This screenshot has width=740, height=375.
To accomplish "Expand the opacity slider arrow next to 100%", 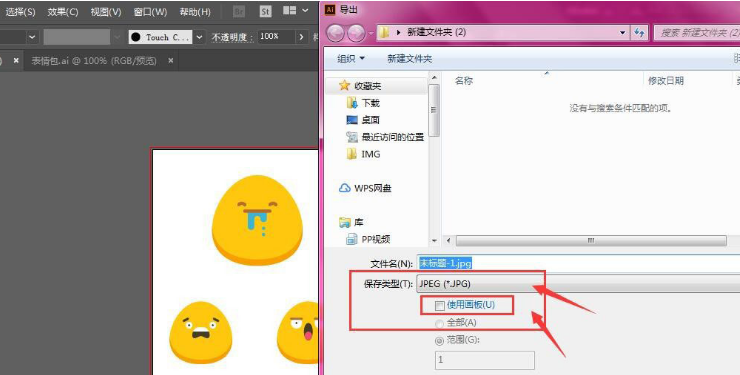I will [x=301, y=37].
